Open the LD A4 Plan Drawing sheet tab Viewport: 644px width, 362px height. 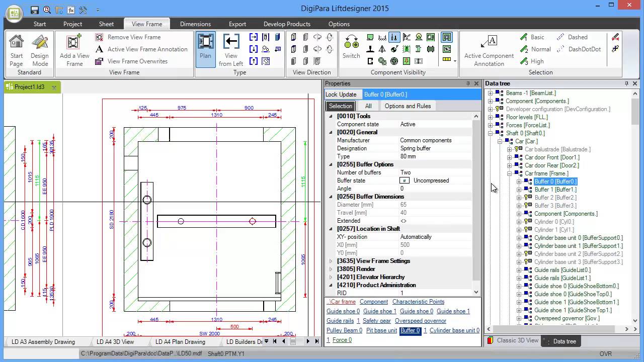point(180,342)
